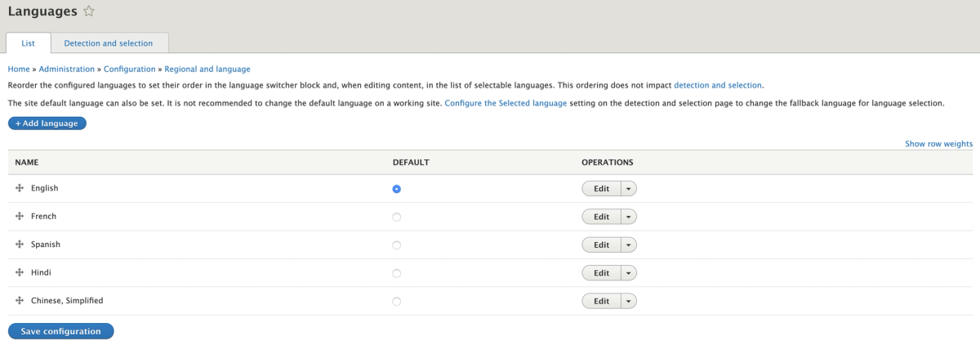The height and width of the screenshot is (350, 980).
Task: Open operations dropdown arrow for Chinese, Simplified
Action: click(629, 301)
